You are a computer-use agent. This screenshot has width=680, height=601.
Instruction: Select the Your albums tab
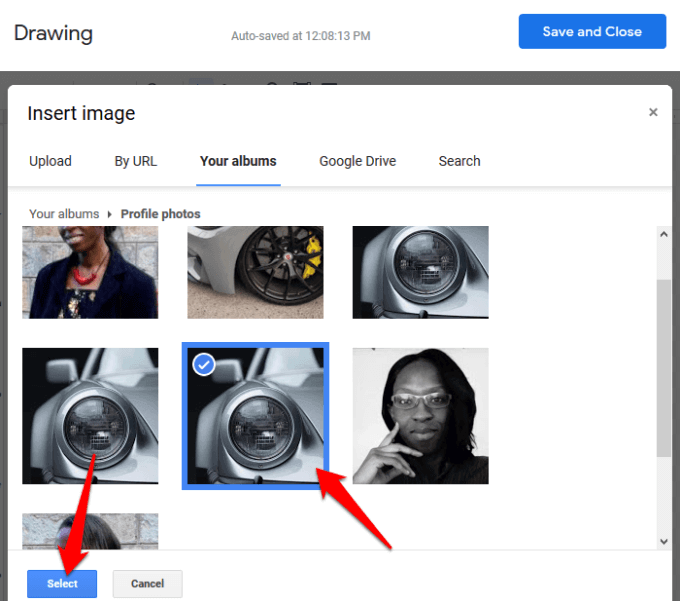(x=238, y=161)
